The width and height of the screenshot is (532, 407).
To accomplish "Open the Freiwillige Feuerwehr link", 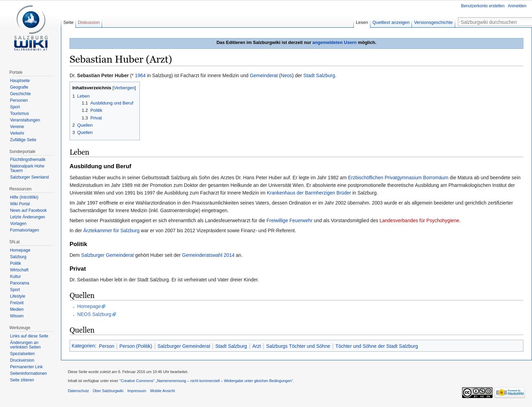I will coord(289,220).
